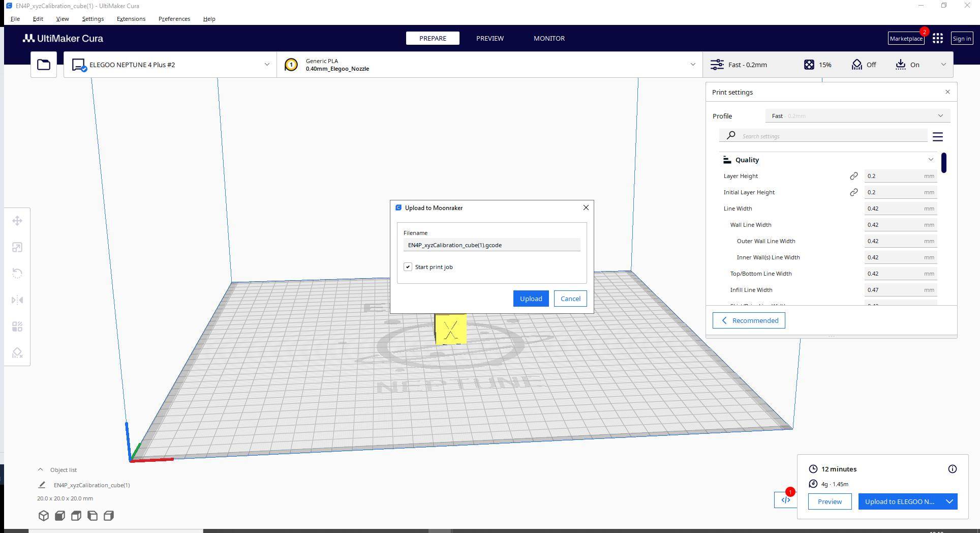This screenshot has width=980, height=533.
Task: Click Upload to ELEGOO N... button
Action: 900,501
